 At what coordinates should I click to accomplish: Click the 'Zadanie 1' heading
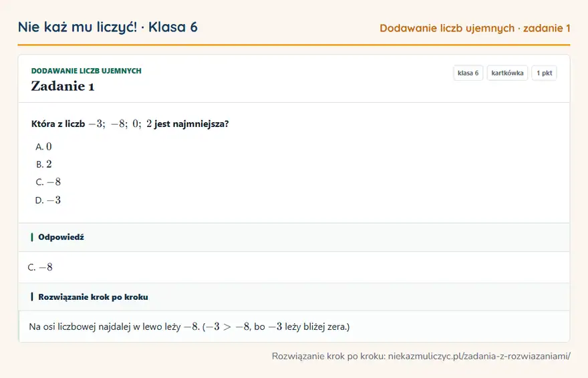pyautogui.click(x=63, y=86)
